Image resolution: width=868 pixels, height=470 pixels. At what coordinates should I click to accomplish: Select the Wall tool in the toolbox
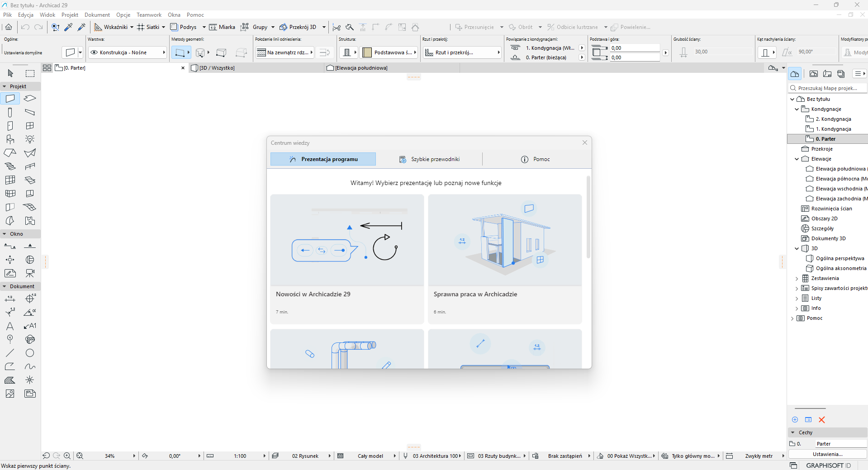click(10, 99)
